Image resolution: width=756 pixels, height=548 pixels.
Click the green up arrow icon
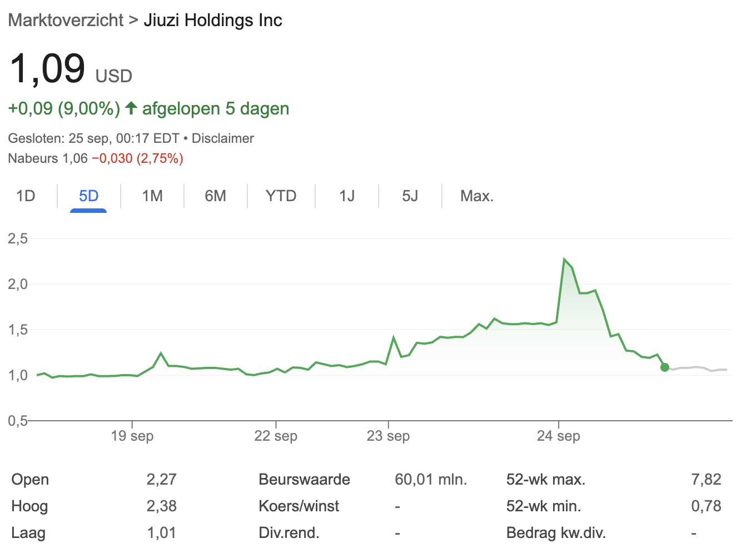click(x=131, y=108)
